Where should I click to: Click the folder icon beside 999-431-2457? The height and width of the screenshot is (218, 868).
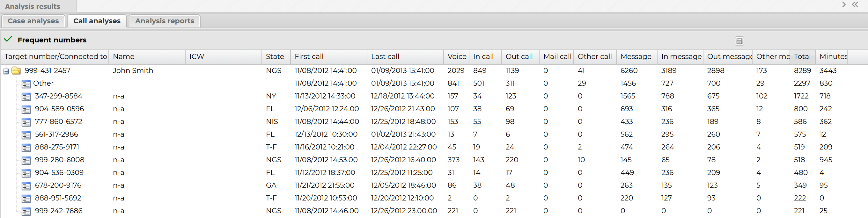16,71
